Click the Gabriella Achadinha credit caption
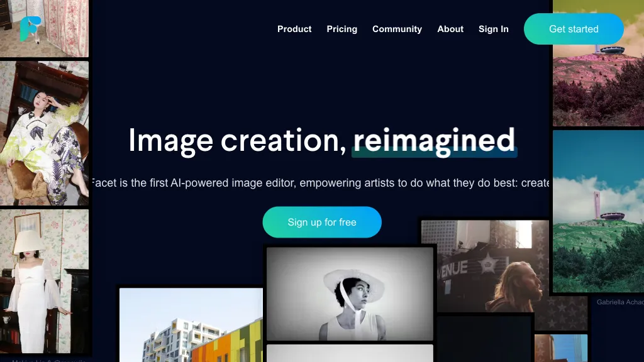This screenshot has width=644, height=362. pyautogui.click(x=620, y=302)
